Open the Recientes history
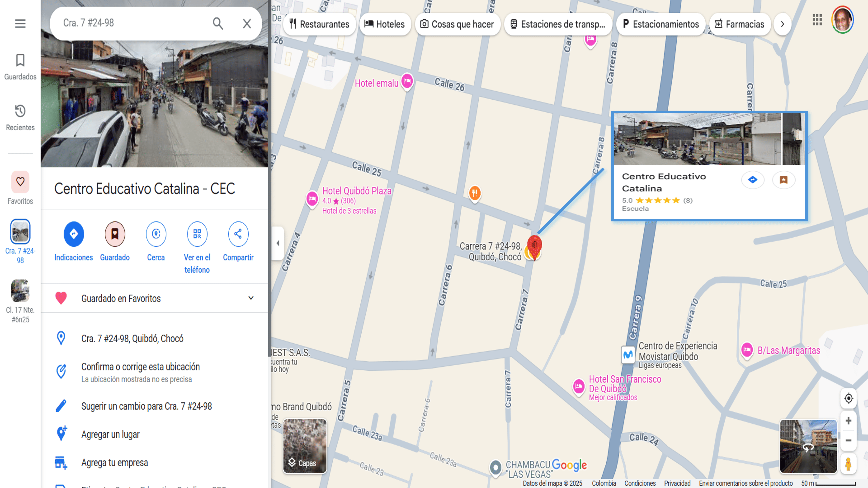The height and width of the screenshot is (488, 868). pyautogui.click(x=20, y=118)
